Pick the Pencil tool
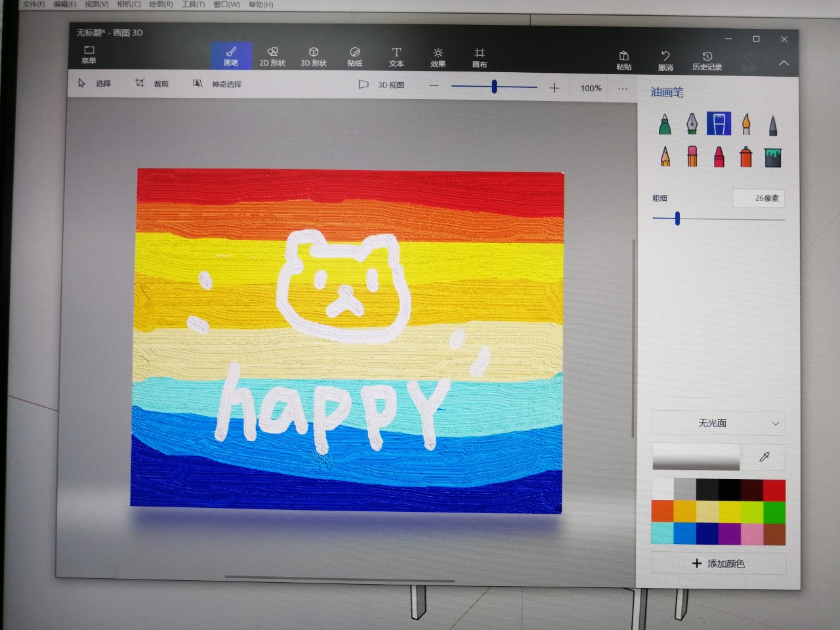Image resolution: width=840 pixels, height=630 pixels. 665,157
